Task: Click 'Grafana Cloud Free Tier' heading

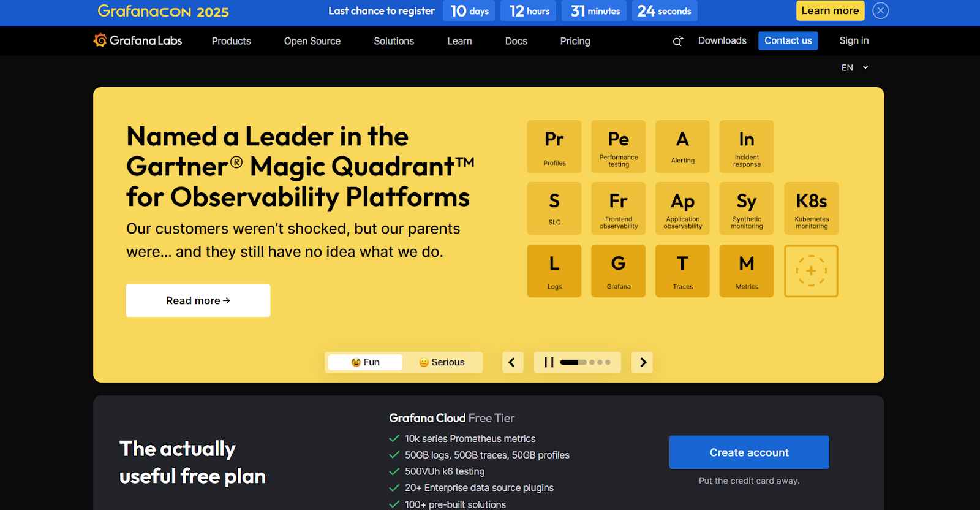Action: tap(452, 418)
